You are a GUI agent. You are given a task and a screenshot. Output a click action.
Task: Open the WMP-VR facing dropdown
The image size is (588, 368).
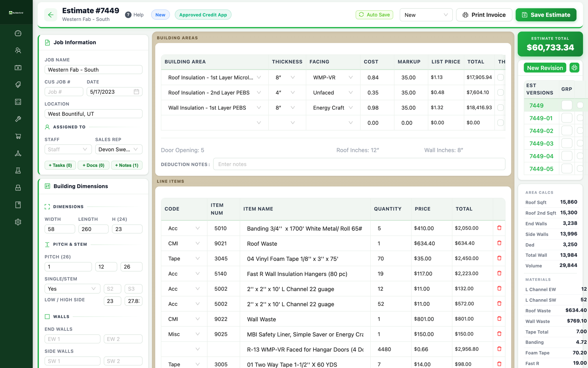pos(333,77)
